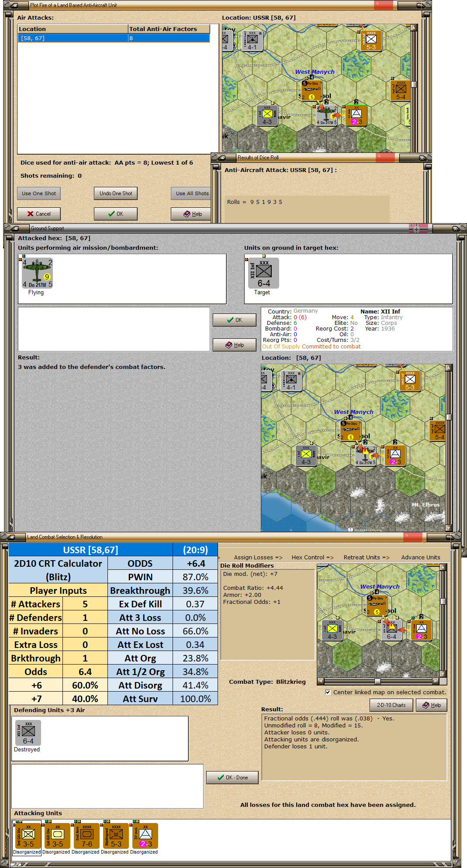
Task: Click the 2-3 unit on Ground Support map
Action: (395, 456)
